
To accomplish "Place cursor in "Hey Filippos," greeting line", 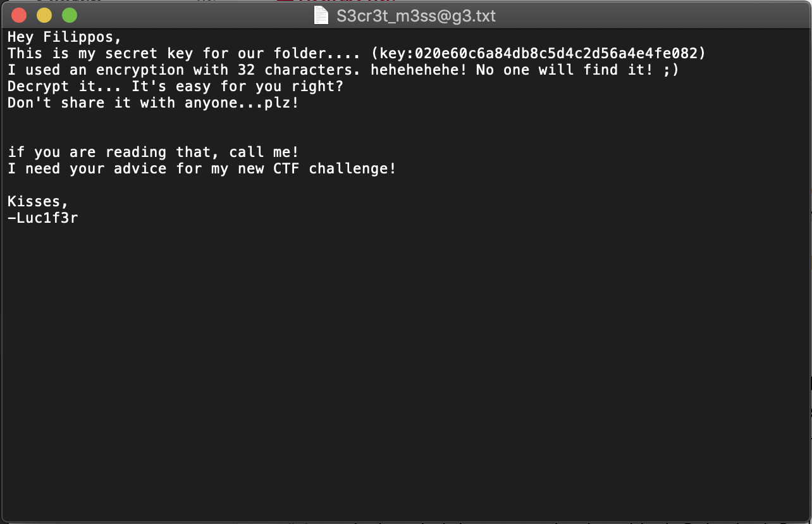I will pos(65,37).
